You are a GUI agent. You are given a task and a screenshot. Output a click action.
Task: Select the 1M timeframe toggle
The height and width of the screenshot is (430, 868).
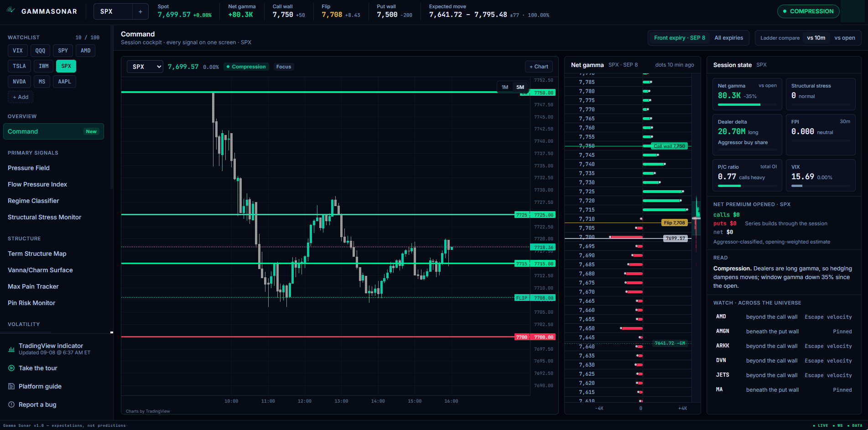[505, 87]
